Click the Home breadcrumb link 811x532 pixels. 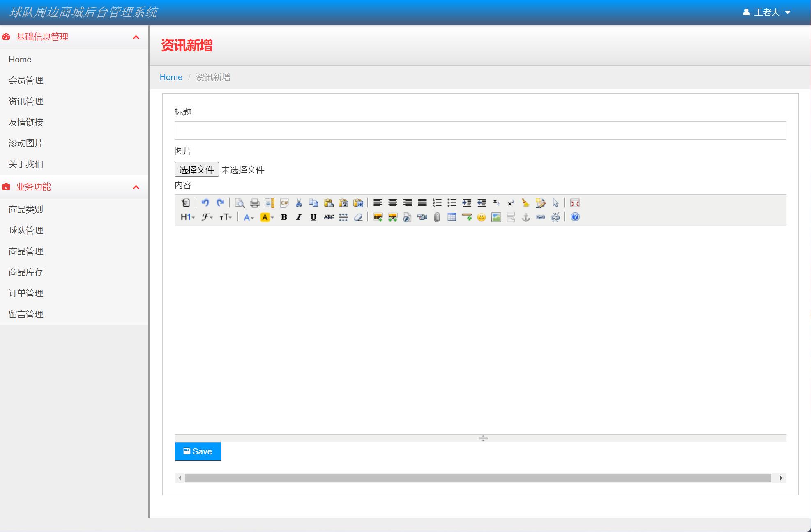(x=171, y=77)
